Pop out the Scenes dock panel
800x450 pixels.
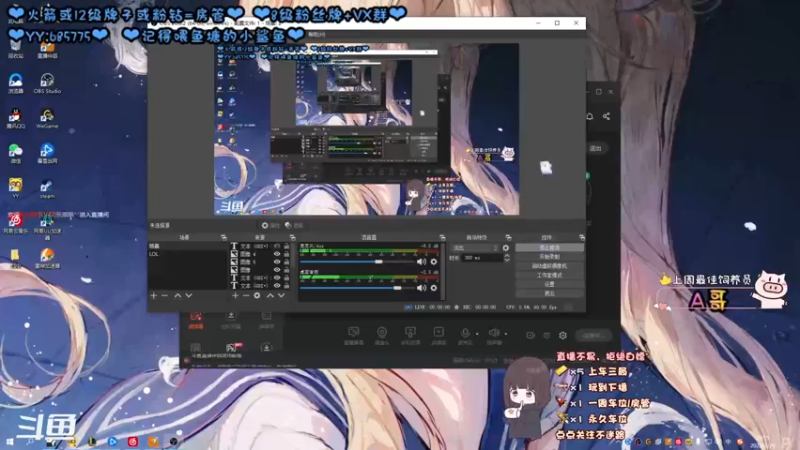[223, 237]
